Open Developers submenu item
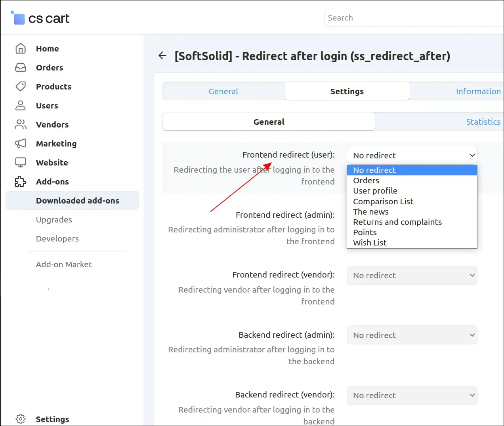This screenshot has width=504, height=426. [x=57, y=238]
